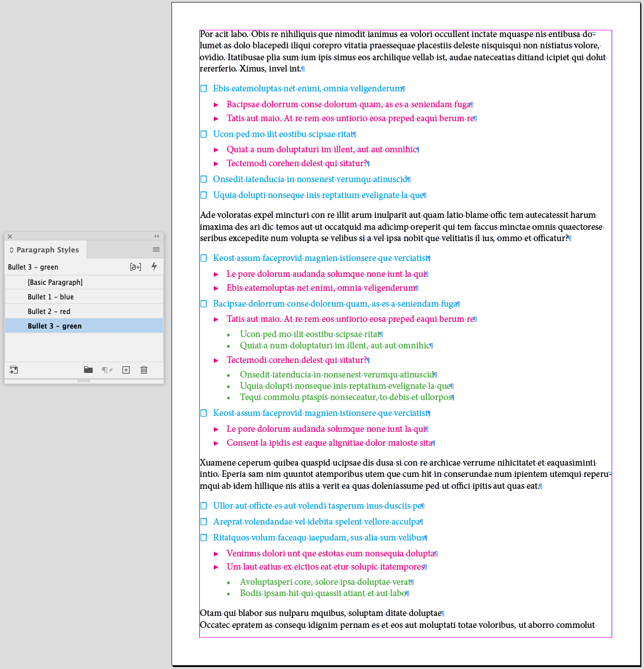Clear overrides in the selection
The width and height of the screenshot is (644, 669).
click(106, 370)
